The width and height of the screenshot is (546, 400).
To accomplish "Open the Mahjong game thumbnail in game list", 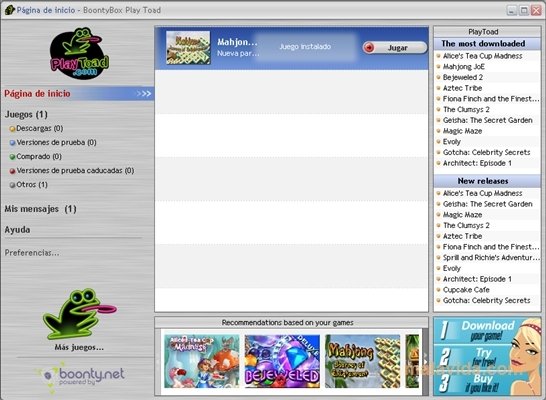I will 188,48.
